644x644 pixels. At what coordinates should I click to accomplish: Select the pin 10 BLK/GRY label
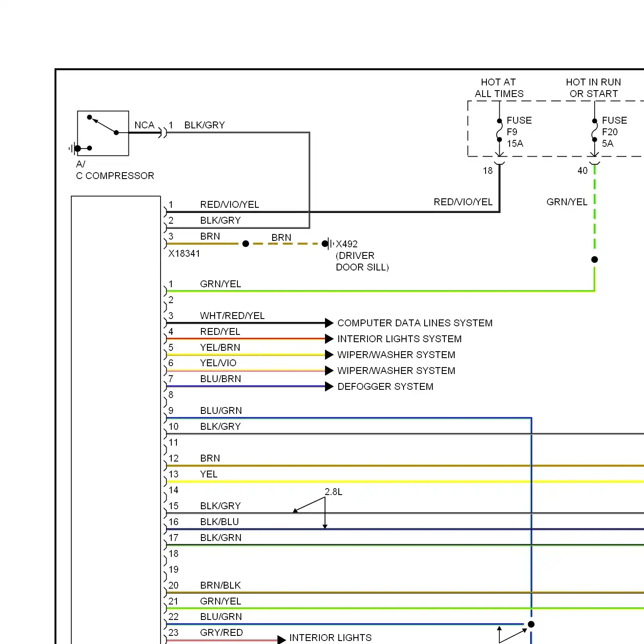click(220, 427)
